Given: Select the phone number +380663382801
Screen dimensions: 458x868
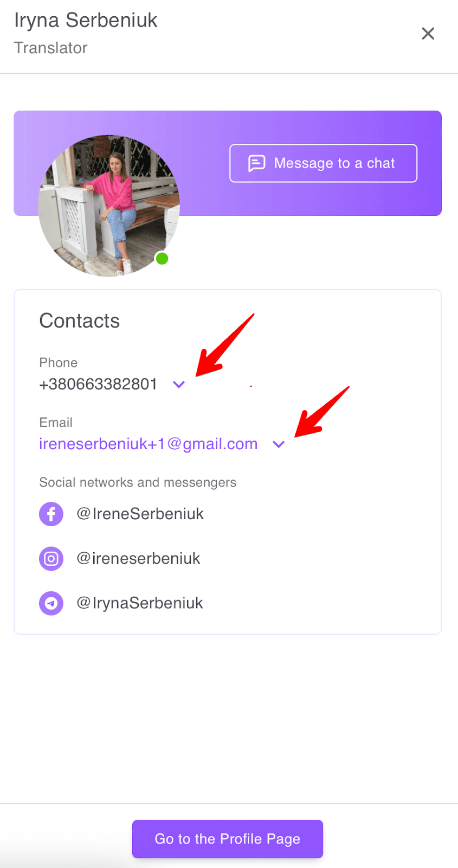Looking at the screenshot, I should coord(98,384).
